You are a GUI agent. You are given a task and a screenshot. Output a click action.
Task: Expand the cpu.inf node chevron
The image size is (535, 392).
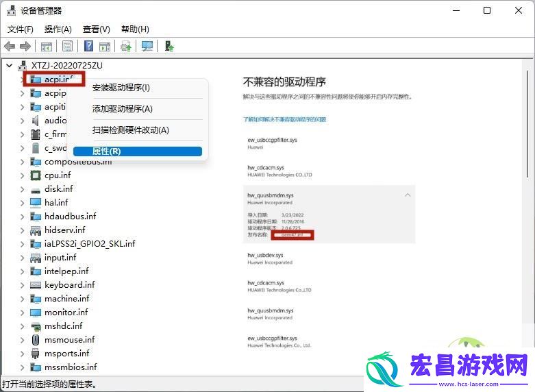pyautogui.click(x=22, y=175)
